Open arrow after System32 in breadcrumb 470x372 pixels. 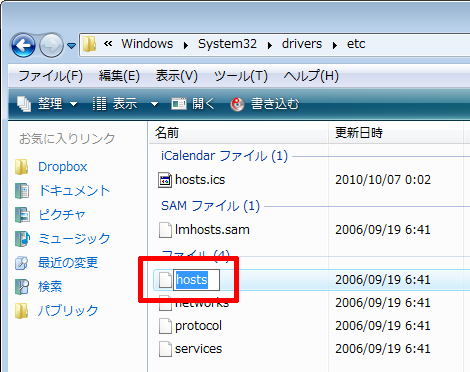pyautogui.click(x=270, y=45)
